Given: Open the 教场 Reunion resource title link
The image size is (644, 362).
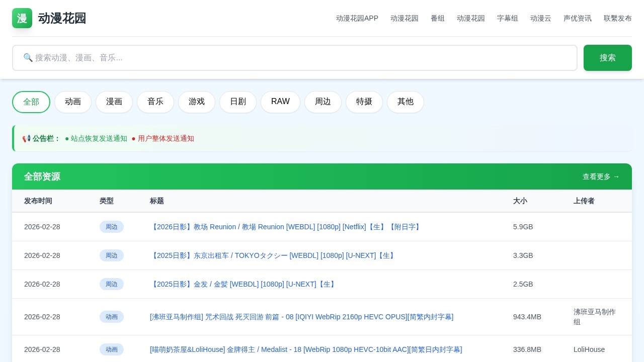Looking at the screenshot, I should point(286,227).
